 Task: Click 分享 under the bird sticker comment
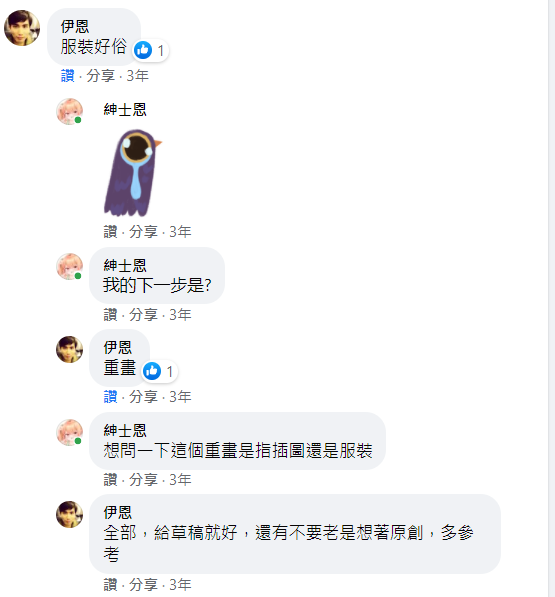click(x=143, y=231)
